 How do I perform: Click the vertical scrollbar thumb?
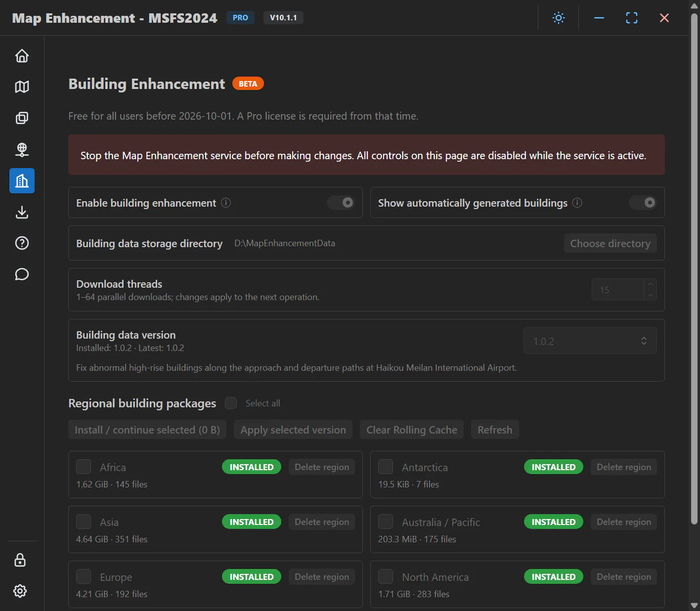coord(694,269)
